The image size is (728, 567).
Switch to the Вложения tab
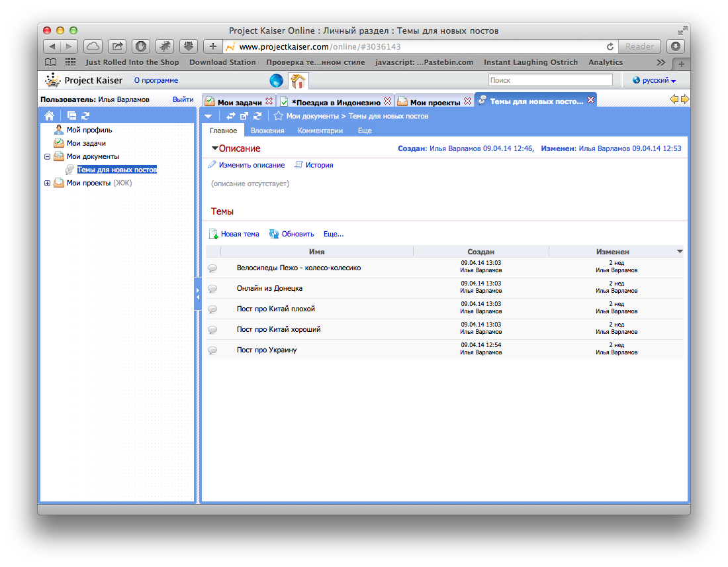pyautogui.click(x=267, y=130)
